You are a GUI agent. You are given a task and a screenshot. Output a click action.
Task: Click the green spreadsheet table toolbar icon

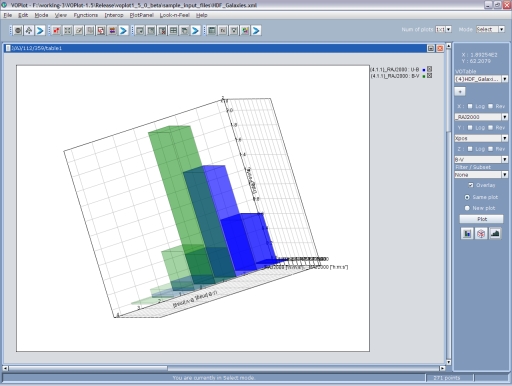pos(212,31)
